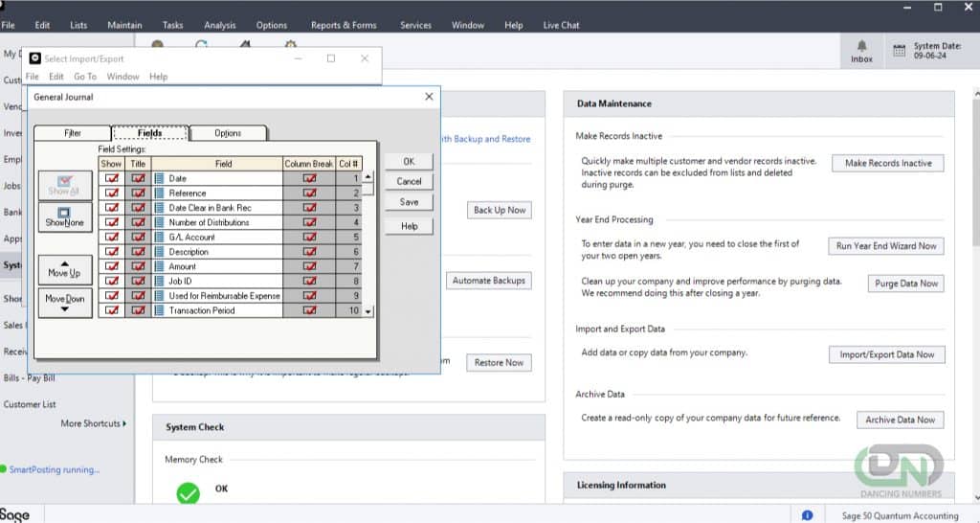This screenshot has height=523, width=980.
Task: Switch to the Filter tab
Action: tap(73, 132)
